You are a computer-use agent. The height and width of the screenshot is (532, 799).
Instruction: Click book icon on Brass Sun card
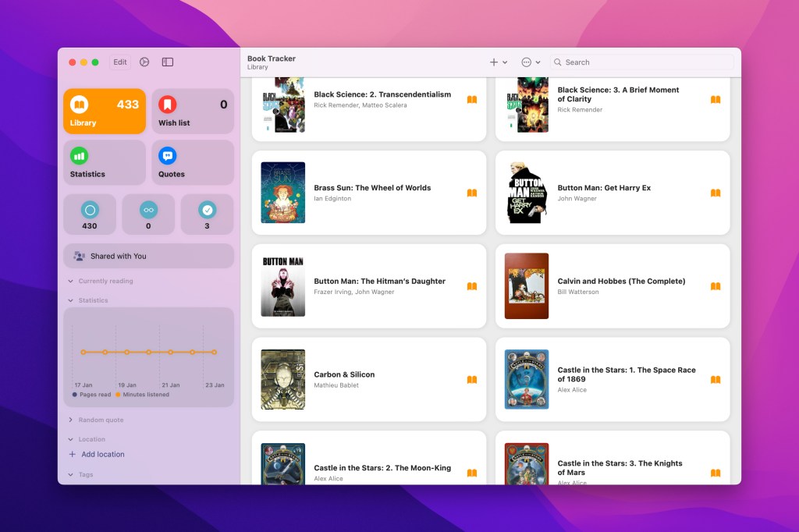(472, 193)
